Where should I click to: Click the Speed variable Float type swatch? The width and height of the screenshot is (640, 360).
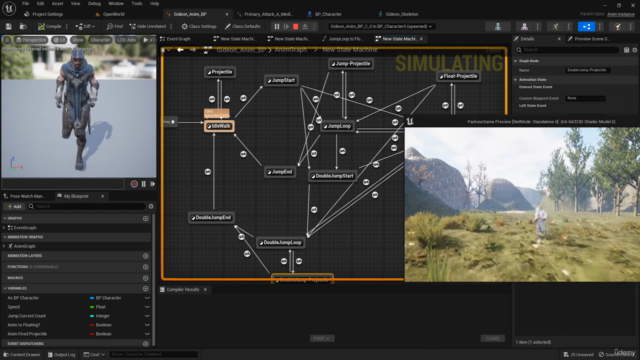point(92,307)
